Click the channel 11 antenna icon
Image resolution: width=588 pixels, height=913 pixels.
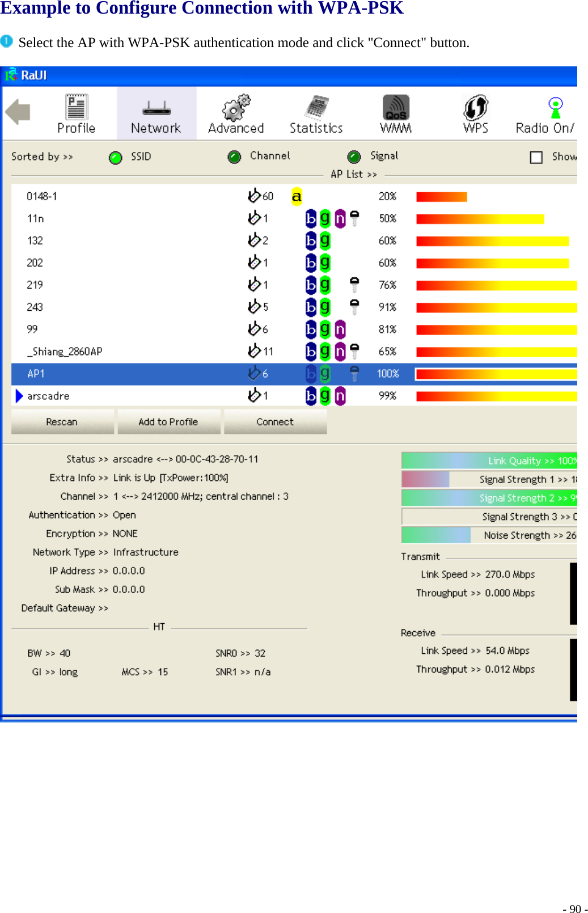coord(254,351)
